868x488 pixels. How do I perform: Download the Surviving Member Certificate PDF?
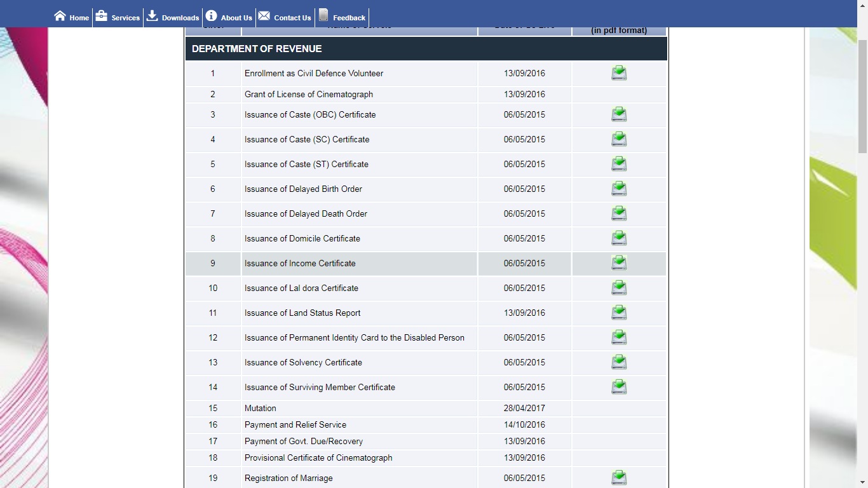(618, 387)
